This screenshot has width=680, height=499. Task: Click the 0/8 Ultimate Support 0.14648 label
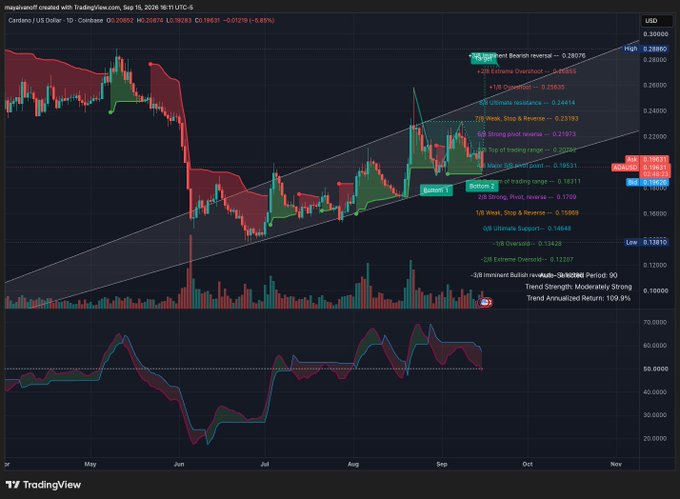[x=527, y=228]
